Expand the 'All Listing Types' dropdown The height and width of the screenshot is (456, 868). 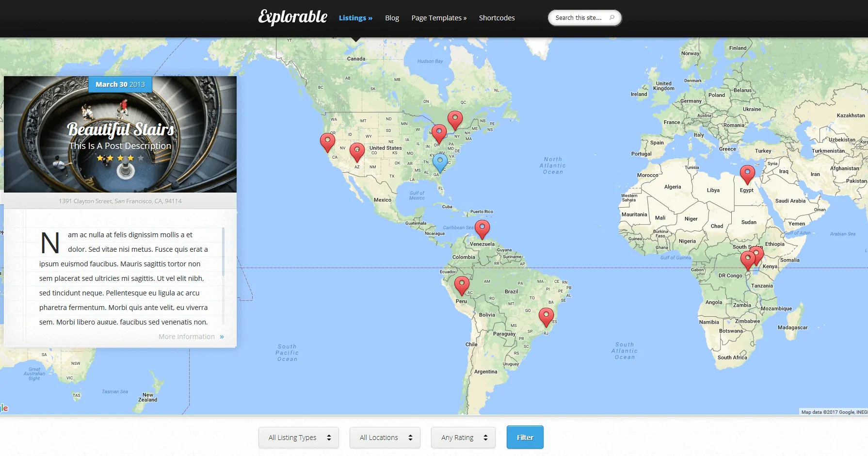click(299, 438)
